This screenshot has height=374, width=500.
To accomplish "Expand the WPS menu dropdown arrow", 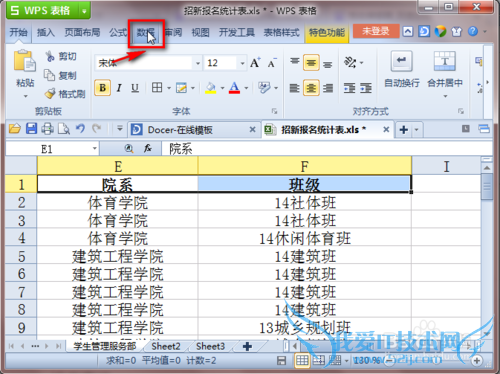I will point(84,11).
